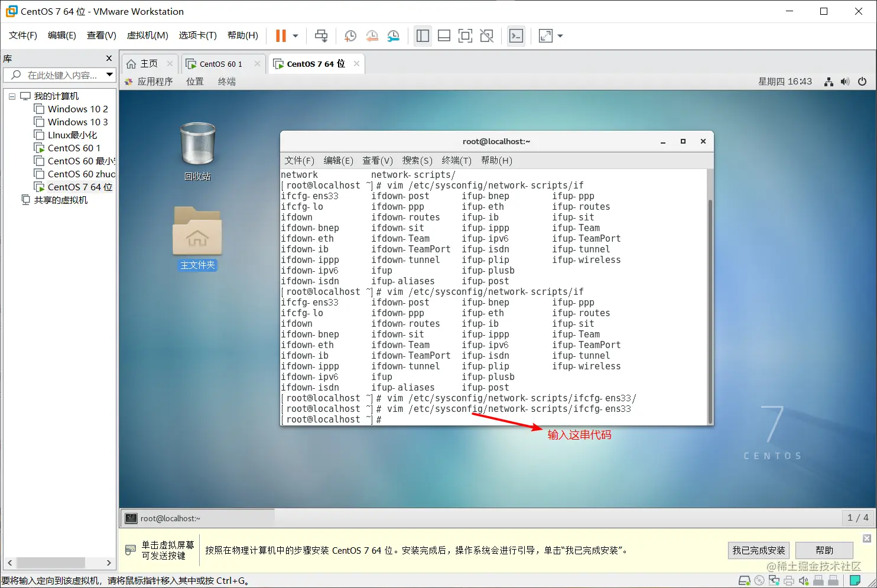This screenshot has height=588, width=877.
Task: Pause the virtual machine with the orange button
Action: click(281, 36)
